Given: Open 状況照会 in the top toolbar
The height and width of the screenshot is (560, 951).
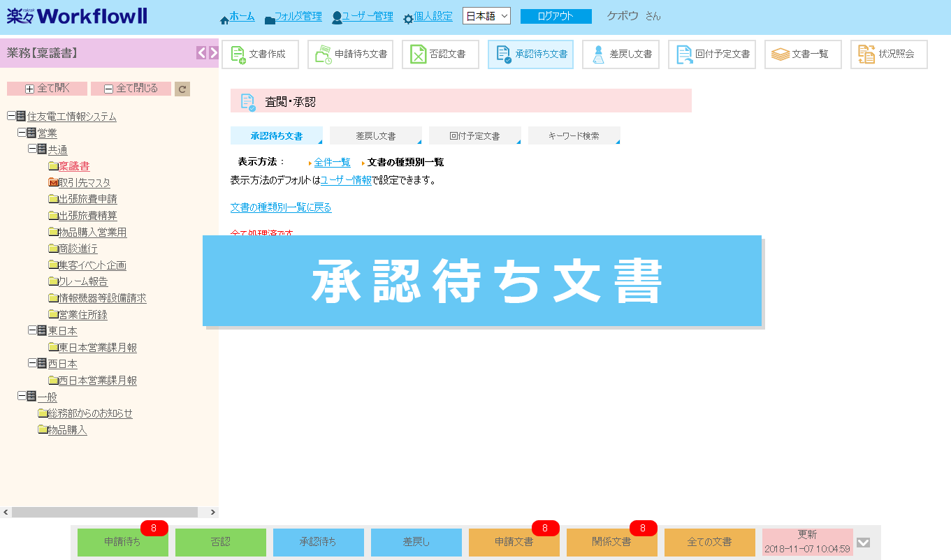Looking at the screenshot, I should [x=889, y=54].
